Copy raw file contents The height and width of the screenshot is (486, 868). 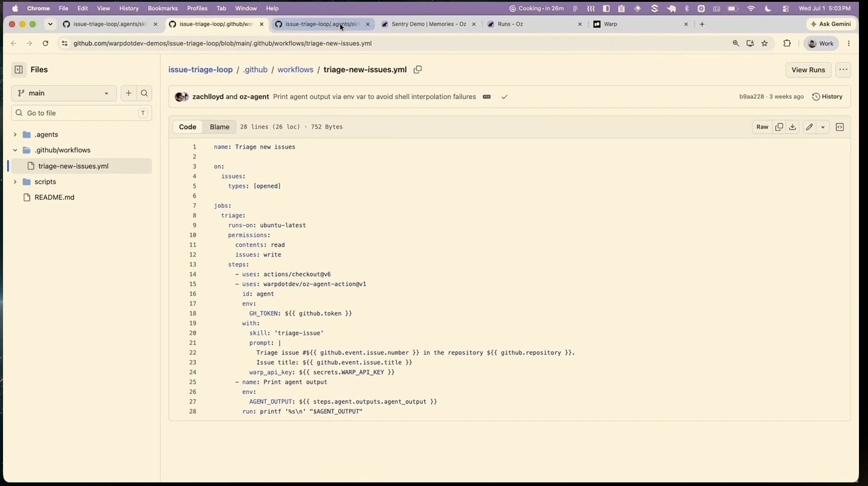(779, 127)
